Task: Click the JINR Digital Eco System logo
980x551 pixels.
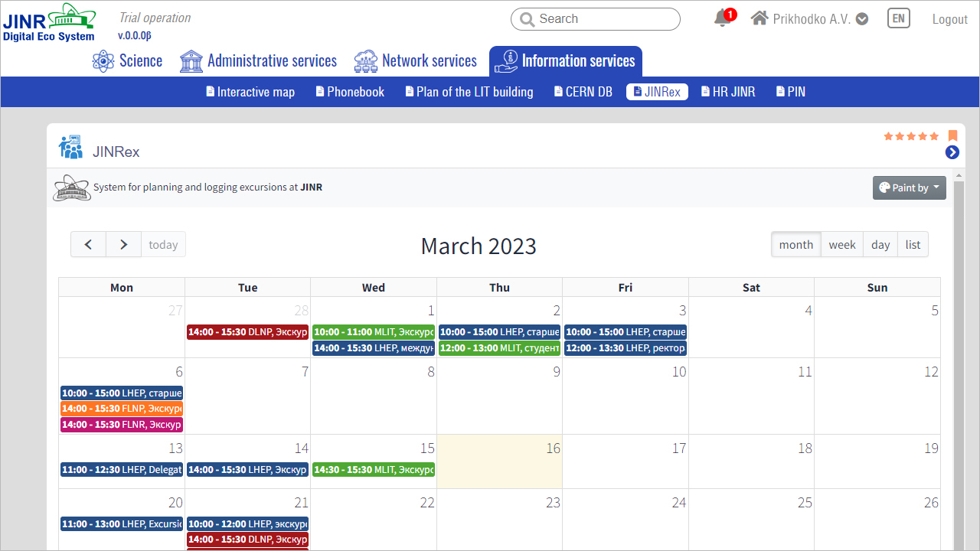Action: pyautogui.click(x=49, y=22)
